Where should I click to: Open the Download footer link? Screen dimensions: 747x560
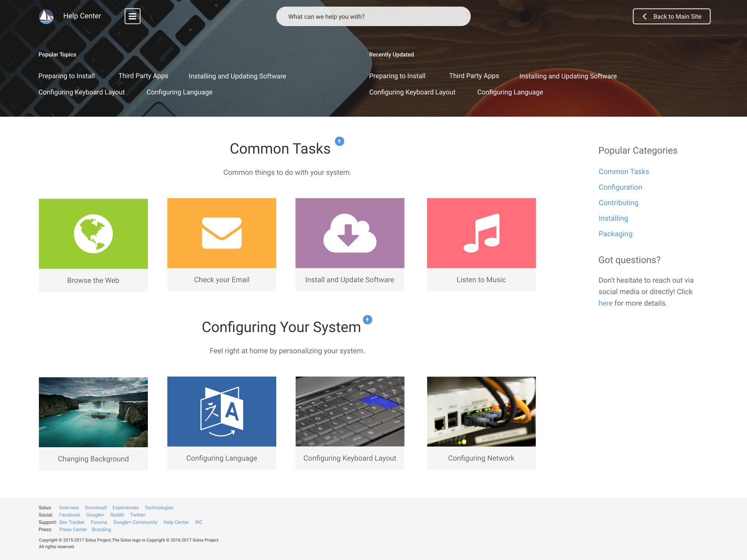coord(95,507)
